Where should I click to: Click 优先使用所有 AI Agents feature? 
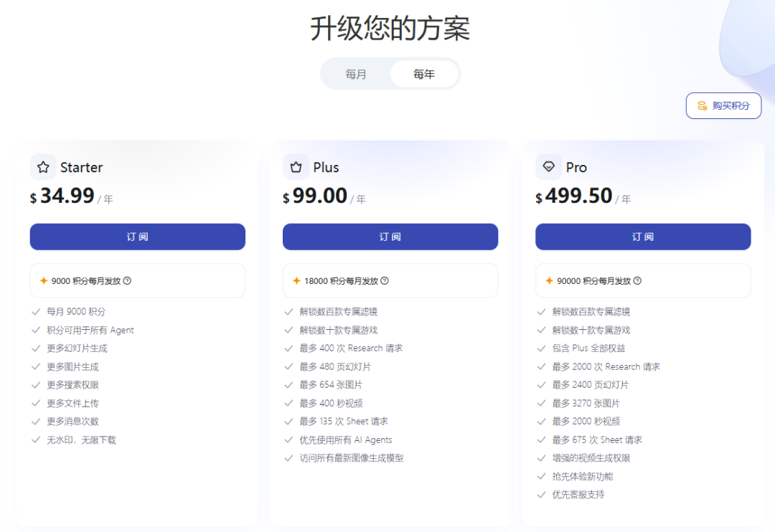tap(346, 440)
